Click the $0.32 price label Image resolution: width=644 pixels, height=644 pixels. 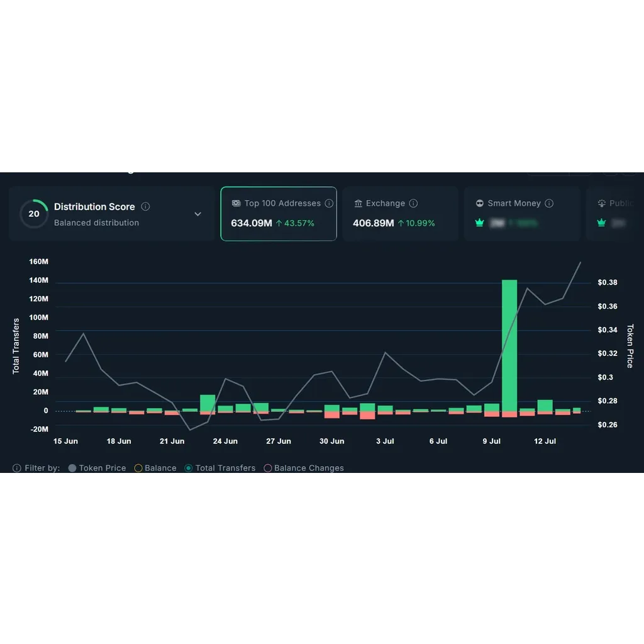pos(608,353)
